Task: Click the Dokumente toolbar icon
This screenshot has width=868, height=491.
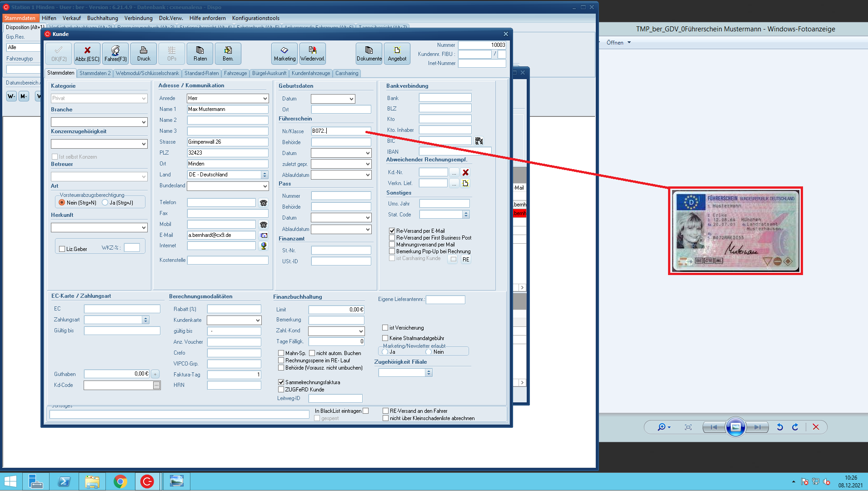Action: [369, 53]
